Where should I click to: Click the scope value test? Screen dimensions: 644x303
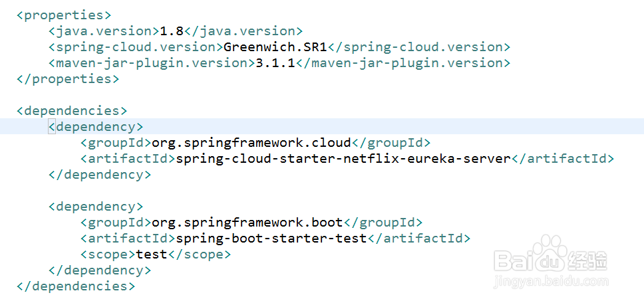(152, 254)
